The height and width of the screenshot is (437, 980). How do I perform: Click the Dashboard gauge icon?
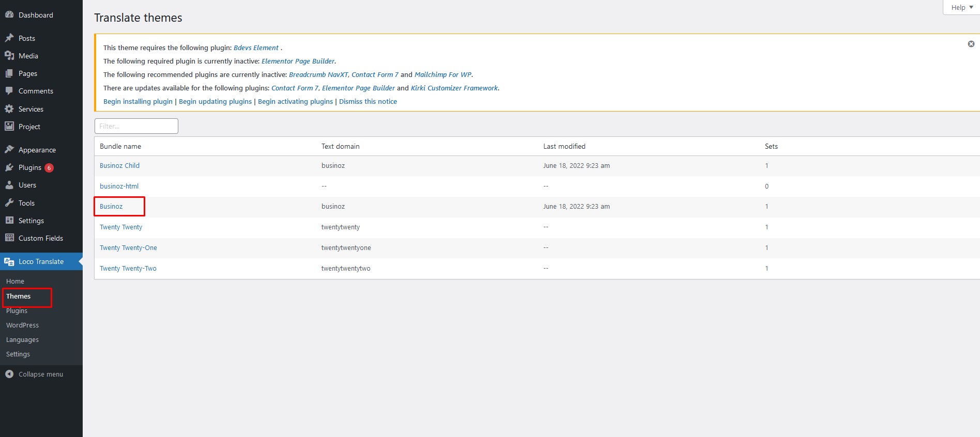[9, 15]
